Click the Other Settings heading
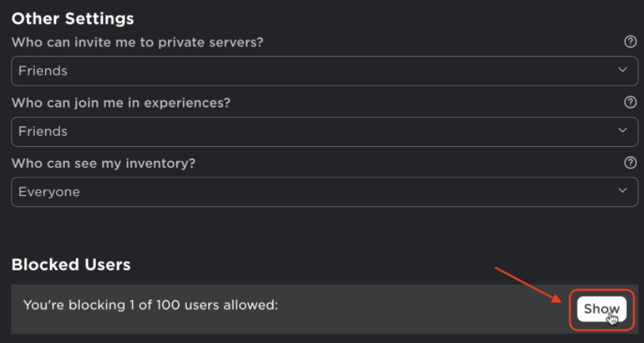This screenshot has height=343, width=644. tap(73, 19)
